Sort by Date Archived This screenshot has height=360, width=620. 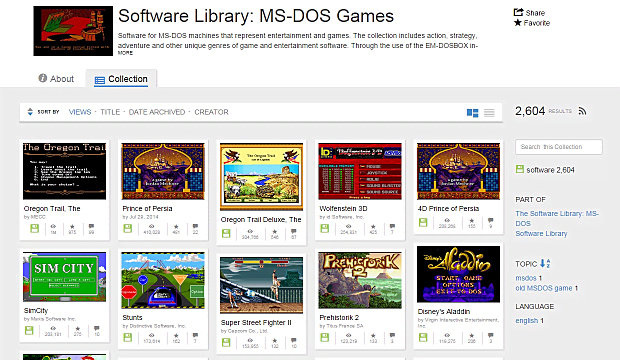coord(157,112)
